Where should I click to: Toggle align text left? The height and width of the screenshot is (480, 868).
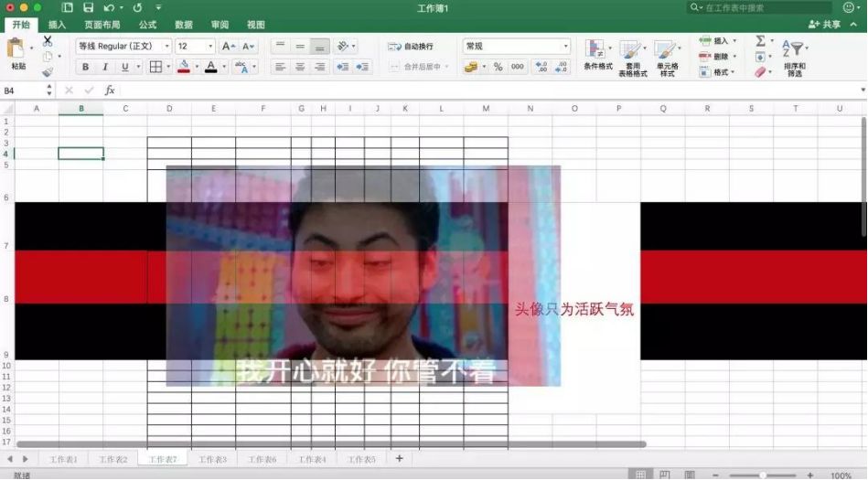tap(280, 67)
